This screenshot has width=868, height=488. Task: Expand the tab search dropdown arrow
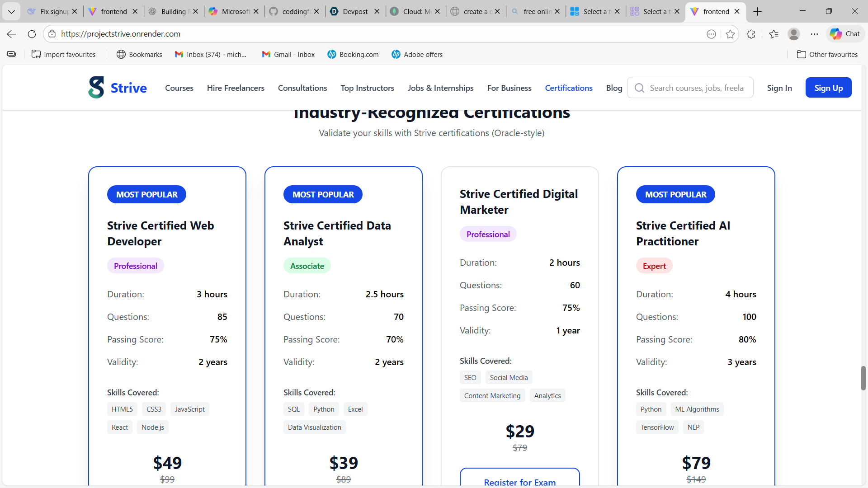coord(11,11)
